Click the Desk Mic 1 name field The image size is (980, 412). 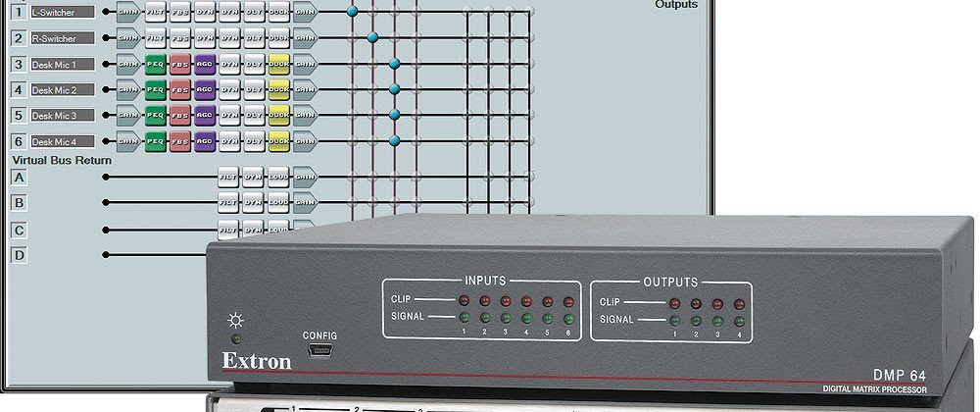pos(63,65)
